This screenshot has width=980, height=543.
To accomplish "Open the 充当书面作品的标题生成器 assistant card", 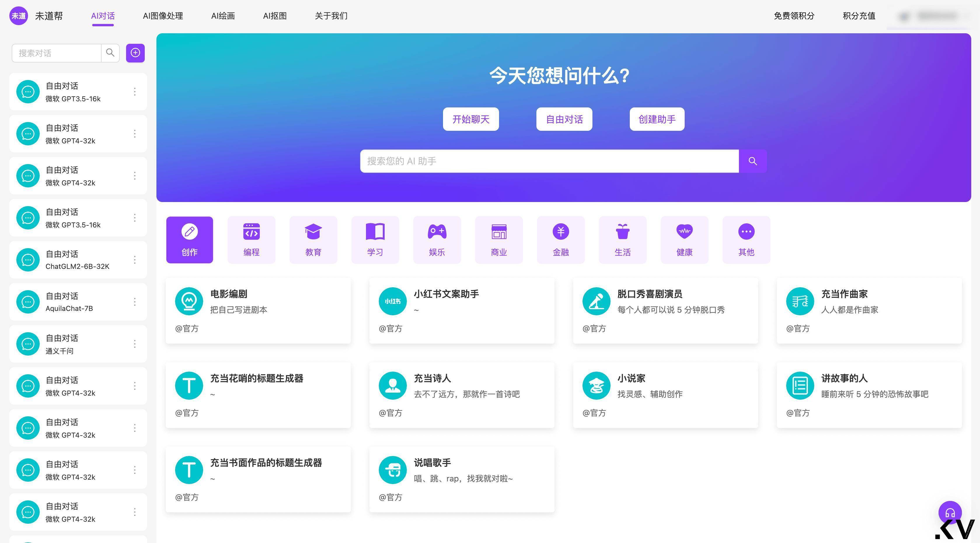I will [258, 479].
